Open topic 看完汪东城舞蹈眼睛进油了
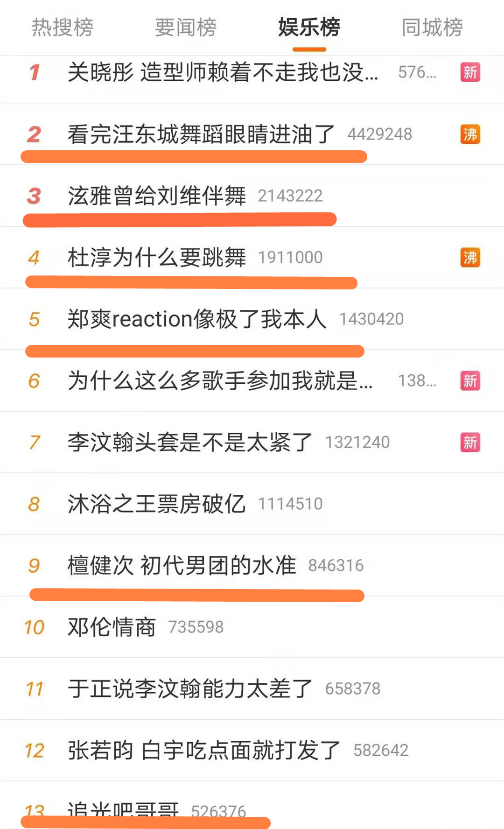504x829 pixels. point(201,134)
